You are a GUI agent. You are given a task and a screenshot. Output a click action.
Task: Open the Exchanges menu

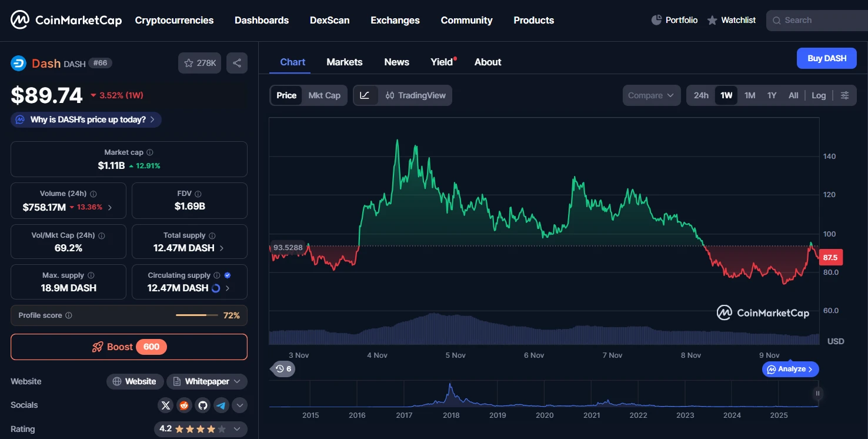click(x=395, y=20)
